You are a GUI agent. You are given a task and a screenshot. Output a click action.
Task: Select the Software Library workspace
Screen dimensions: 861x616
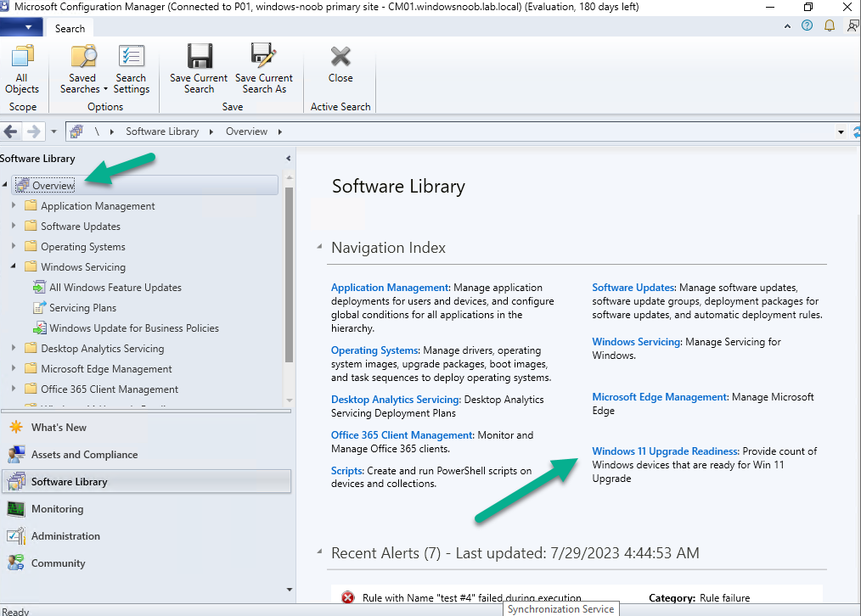[146, 482]
